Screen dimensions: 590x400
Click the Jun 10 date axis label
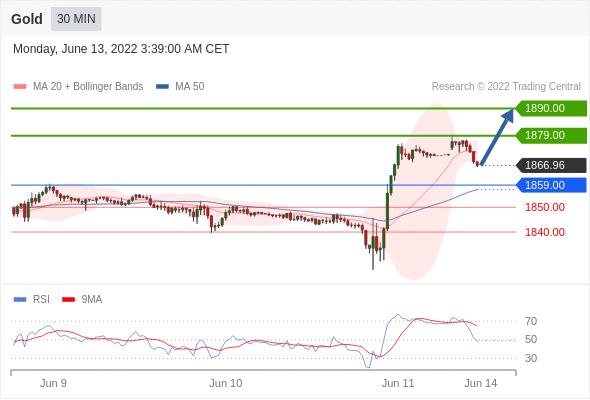coord(226,383)
